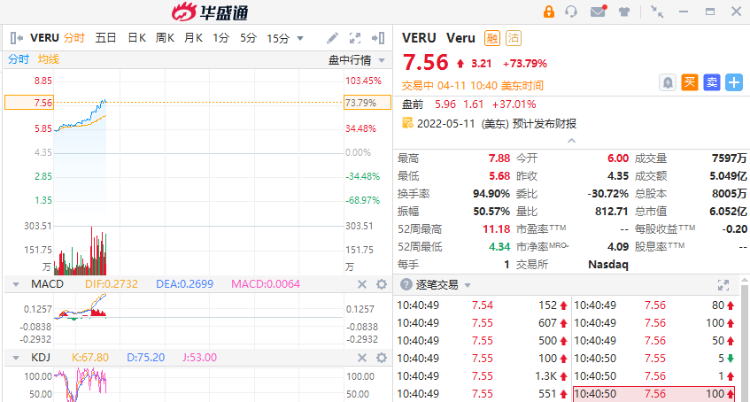Expand chart to fullscreen icon

355,38
